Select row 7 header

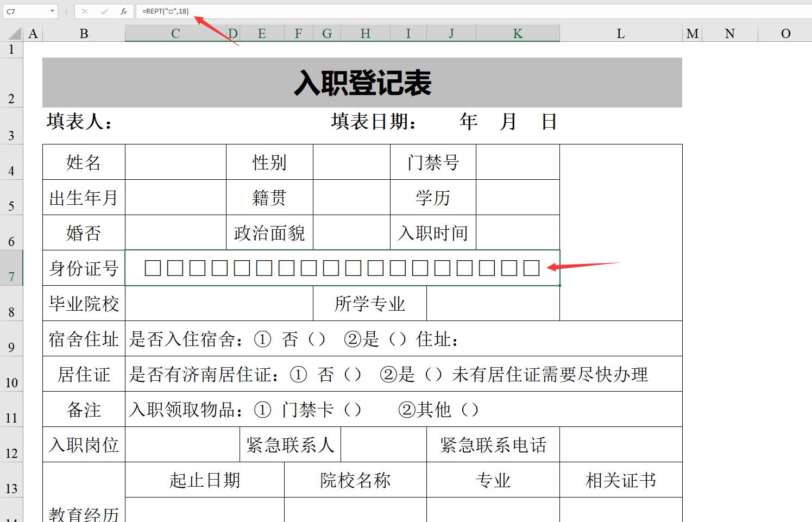[11, 268]
